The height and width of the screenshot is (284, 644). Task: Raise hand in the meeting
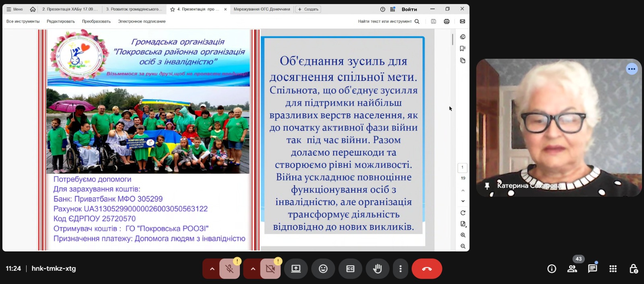[x=377, y=269]
